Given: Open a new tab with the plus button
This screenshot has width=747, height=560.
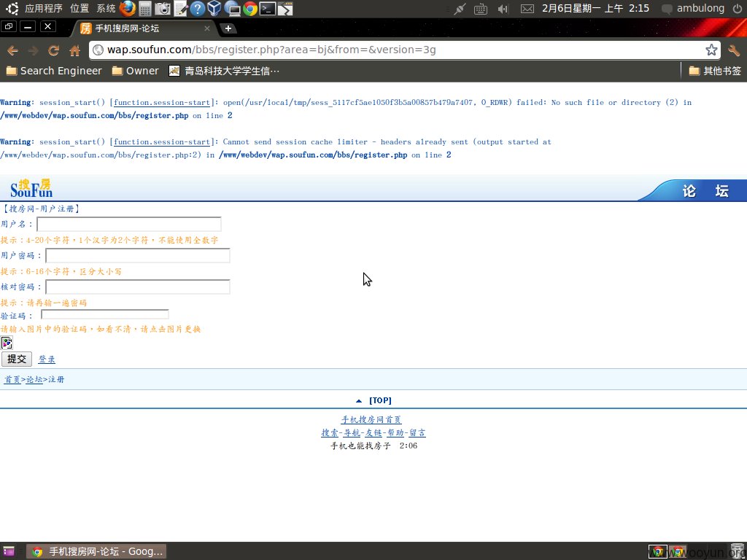Looking at the screenshot, I should 228,28.
